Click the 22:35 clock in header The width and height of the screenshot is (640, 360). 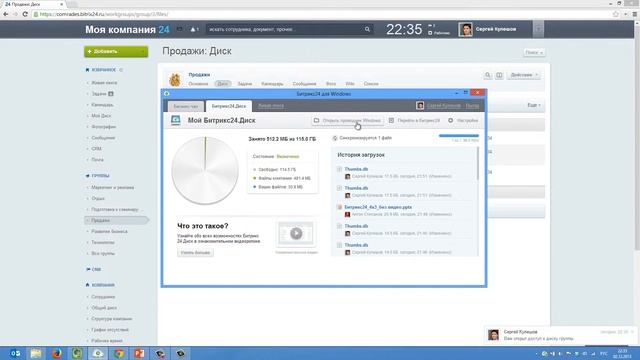404,29
